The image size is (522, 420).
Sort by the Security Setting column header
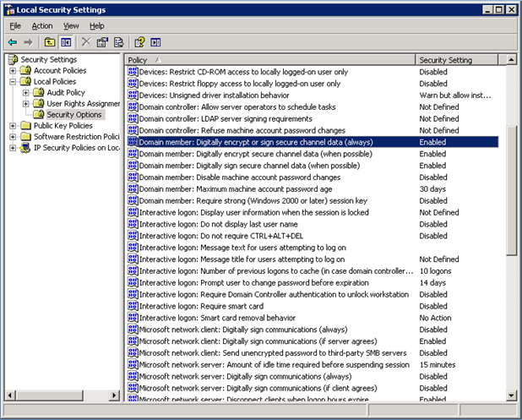(x=457, y=60)
